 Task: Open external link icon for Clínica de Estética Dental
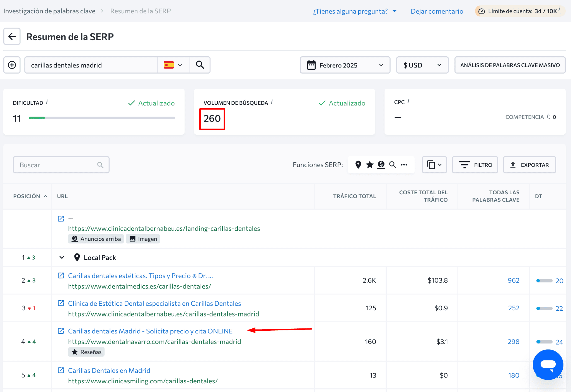click(x=61, y=303)
